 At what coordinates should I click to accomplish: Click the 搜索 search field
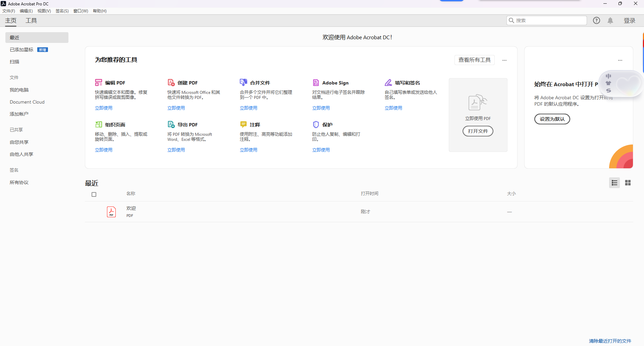pyautogui.click(x=547, y=20)
